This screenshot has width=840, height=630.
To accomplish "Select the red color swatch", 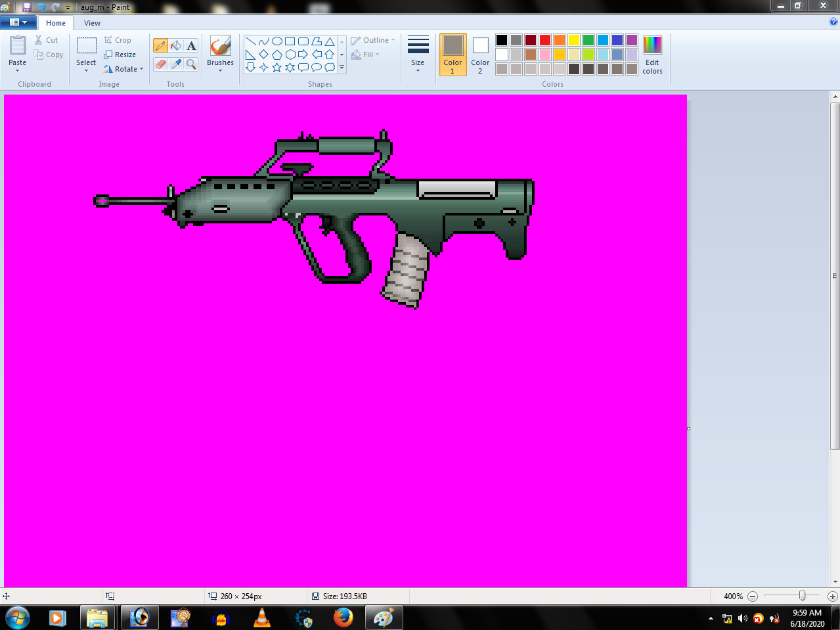I will (544, 39).
